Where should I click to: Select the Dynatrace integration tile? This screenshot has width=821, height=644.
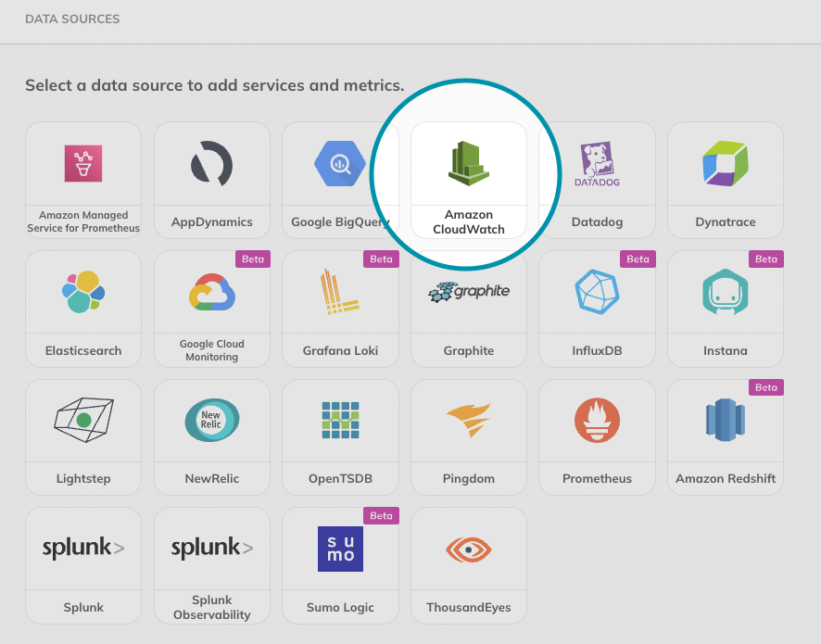(725, 179)
